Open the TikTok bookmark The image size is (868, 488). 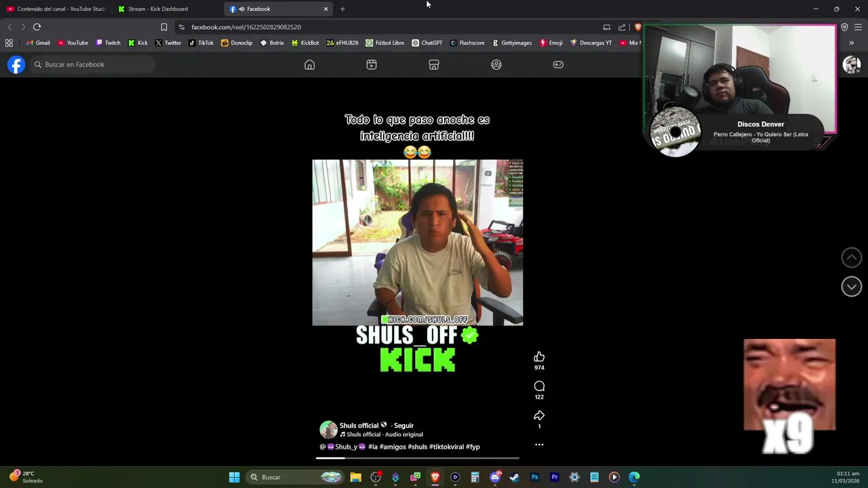point(201,43)
